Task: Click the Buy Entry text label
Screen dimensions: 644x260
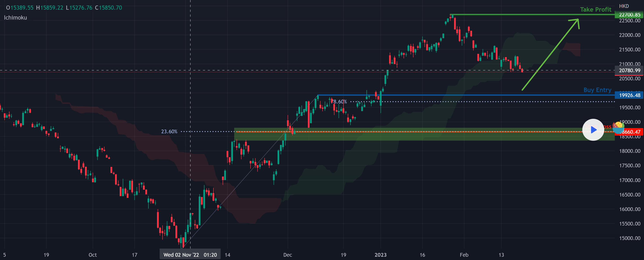Action: (x=597, y=90)
